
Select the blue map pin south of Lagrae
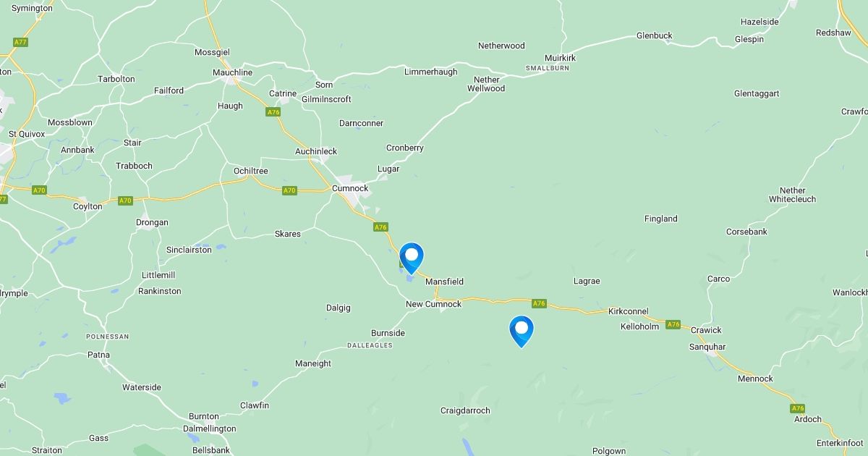click(x=521, y=331)
